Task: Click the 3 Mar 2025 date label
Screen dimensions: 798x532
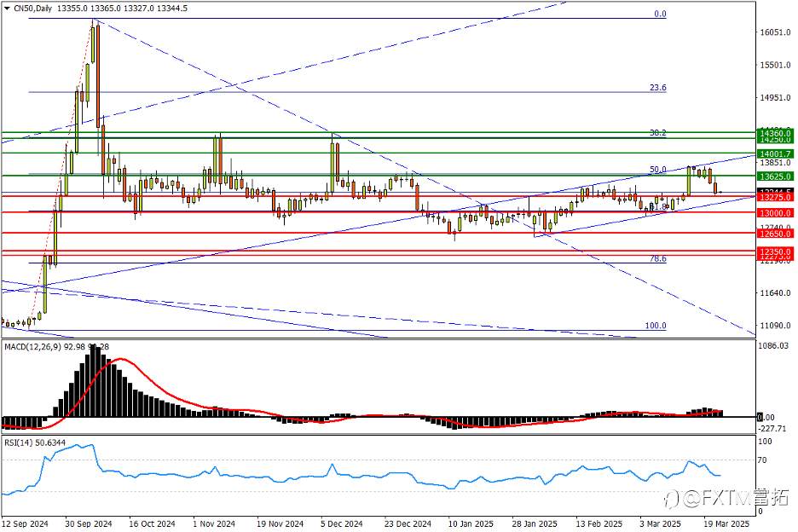Action: point(660,523)
